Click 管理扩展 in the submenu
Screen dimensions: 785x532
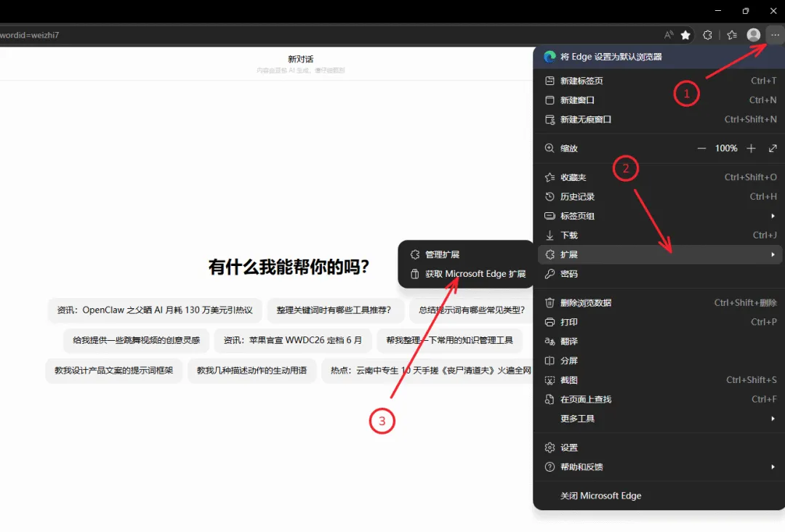coord(466,255)
